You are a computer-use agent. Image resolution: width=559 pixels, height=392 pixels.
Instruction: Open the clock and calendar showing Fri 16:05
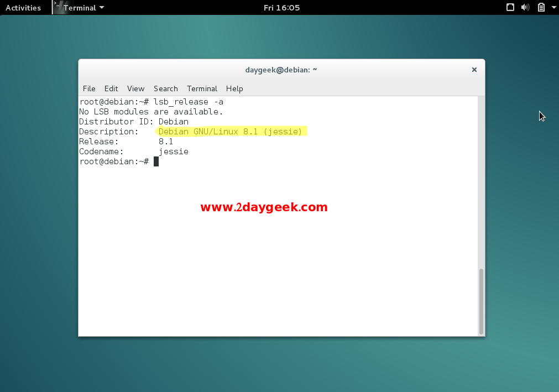click(x=281, y=8)
